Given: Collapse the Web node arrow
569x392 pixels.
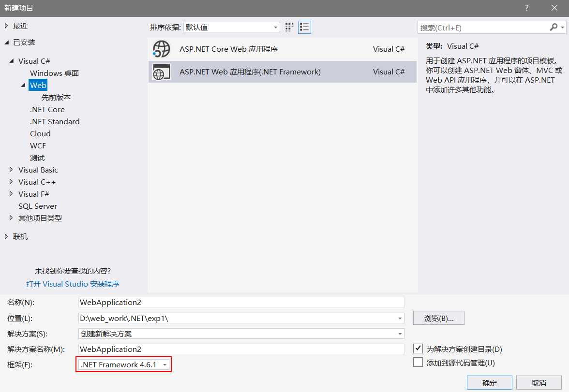Looking at the screenshot, I should 23,85.
